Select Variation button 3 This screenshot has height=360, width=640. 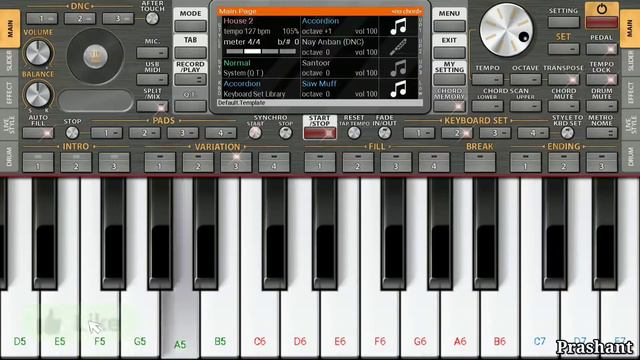click(236, 162)
